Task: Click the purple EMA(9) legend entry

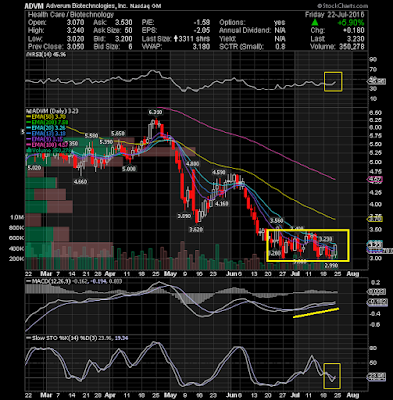Action: coord(45,139)
